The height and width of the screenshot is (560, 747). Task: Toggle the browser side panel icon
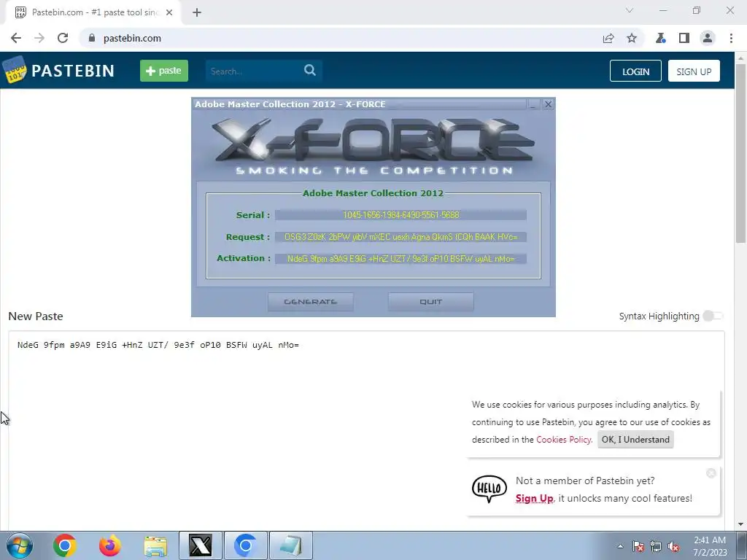(x=684, y=38)
